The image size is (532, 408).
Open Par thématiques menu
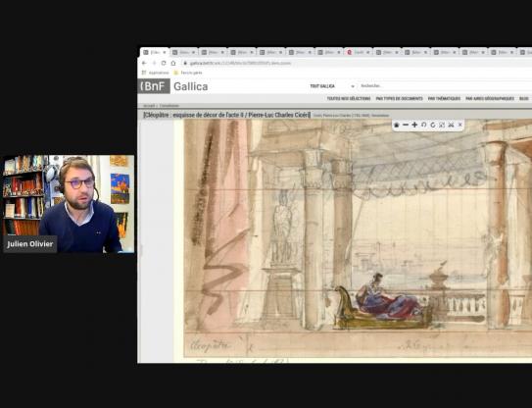tap(444, 98)
